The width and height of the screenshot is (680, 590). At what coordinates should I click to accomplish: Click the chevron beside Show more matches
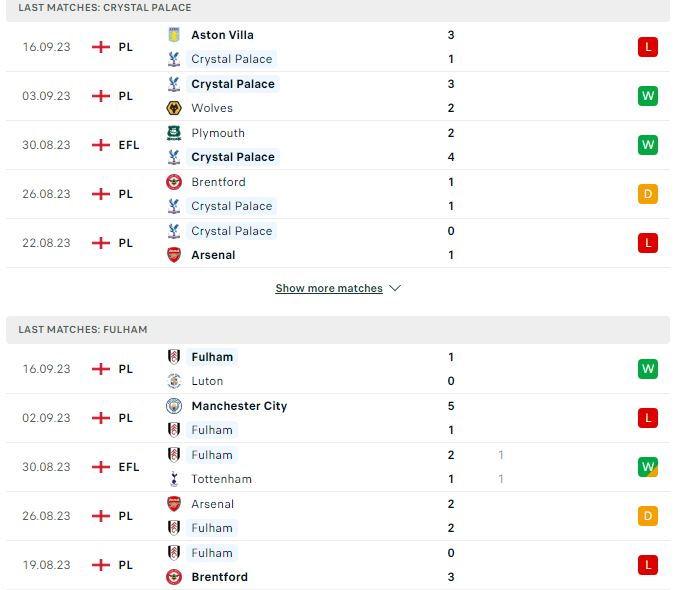(395, 288)
